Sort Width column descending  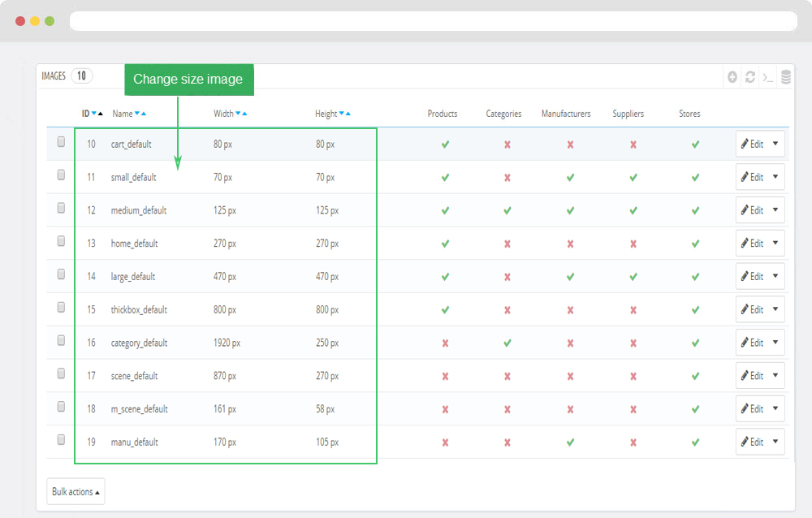tap(238, 114)
